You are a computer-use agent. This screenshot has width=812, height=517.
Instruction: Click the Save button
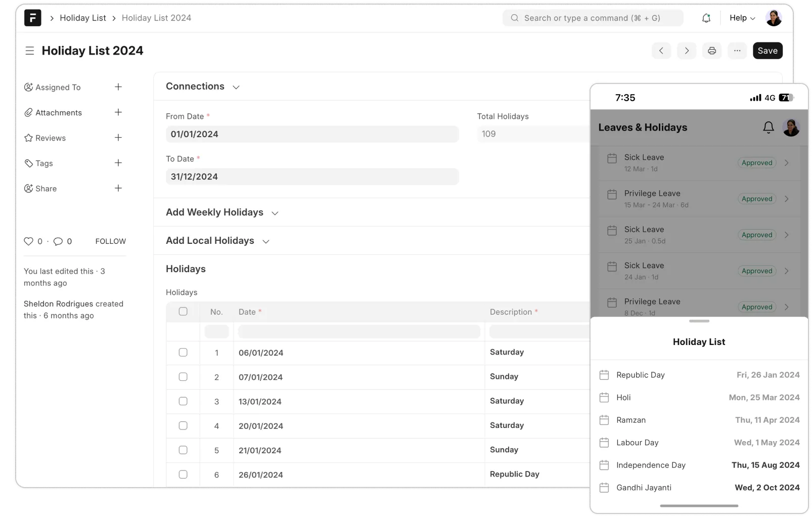(768, 51)
